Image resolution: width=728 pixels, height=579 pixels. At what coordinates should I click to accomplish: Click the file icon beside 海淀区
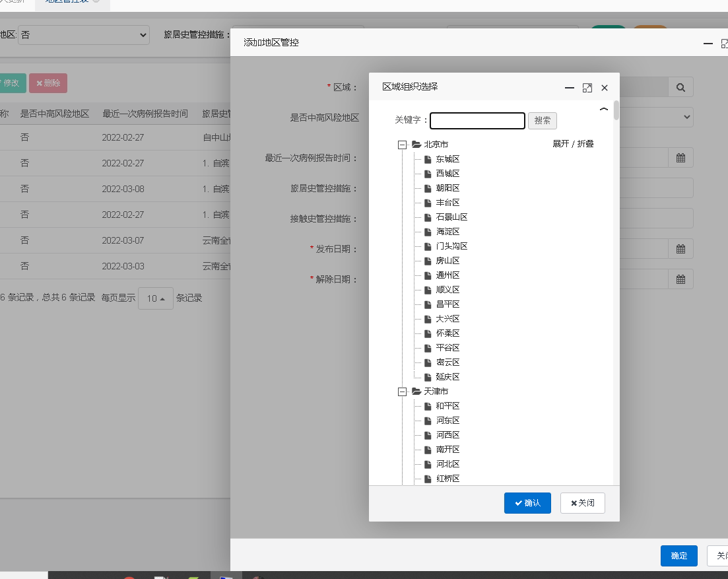tap(428, 232)
